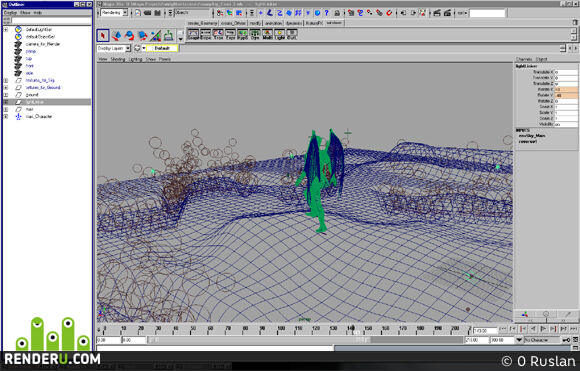Expand the textures_for_Ground node
Image resolution: width=580 pixels, height=371 pixels.
pyautogui.click(x=6, y=88)
